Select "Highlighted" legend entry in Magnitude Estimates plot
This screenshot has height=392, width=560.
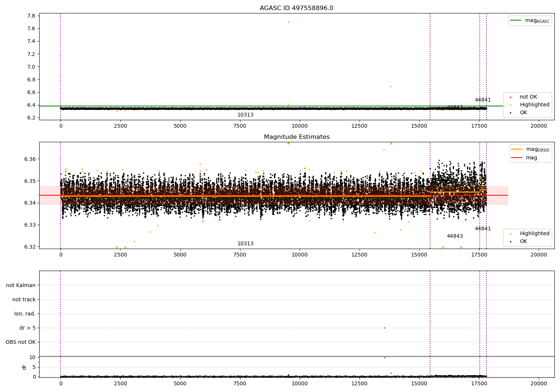[x=534, y=234]
